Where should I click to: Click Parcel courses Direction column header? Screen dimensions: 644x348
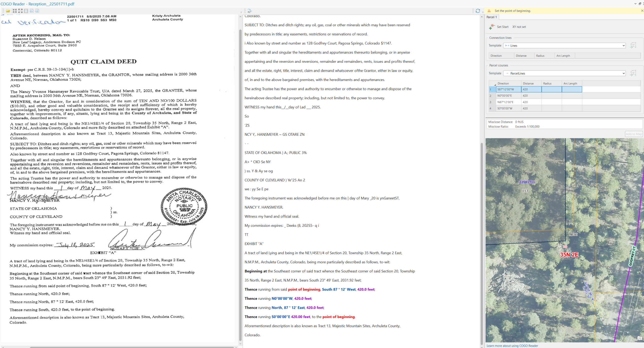508,83
